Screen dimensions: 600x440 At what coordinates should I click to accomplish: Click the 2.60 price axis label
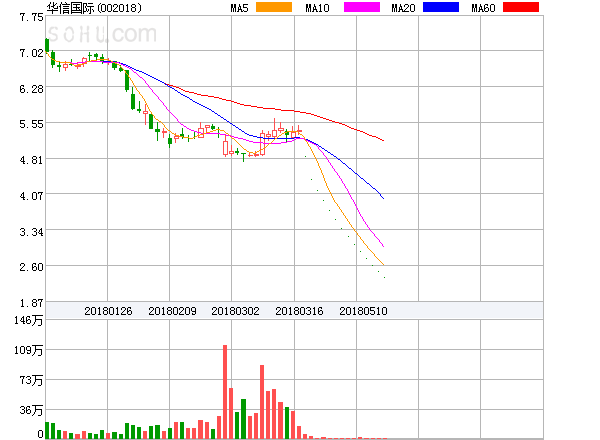tap(31, 267)
